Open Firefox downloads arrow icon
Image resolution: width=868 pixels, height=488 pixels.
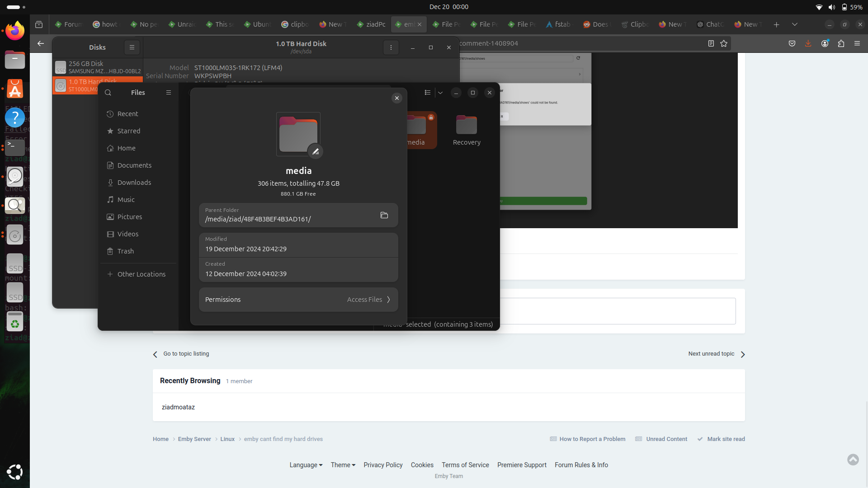click(x=808, y=43)
